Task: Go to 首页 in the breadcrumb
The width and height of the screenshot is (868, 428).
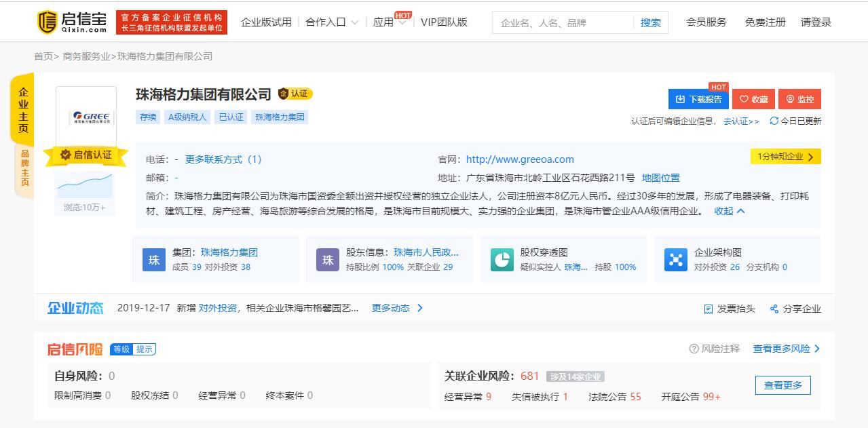Action: [43, 56]
